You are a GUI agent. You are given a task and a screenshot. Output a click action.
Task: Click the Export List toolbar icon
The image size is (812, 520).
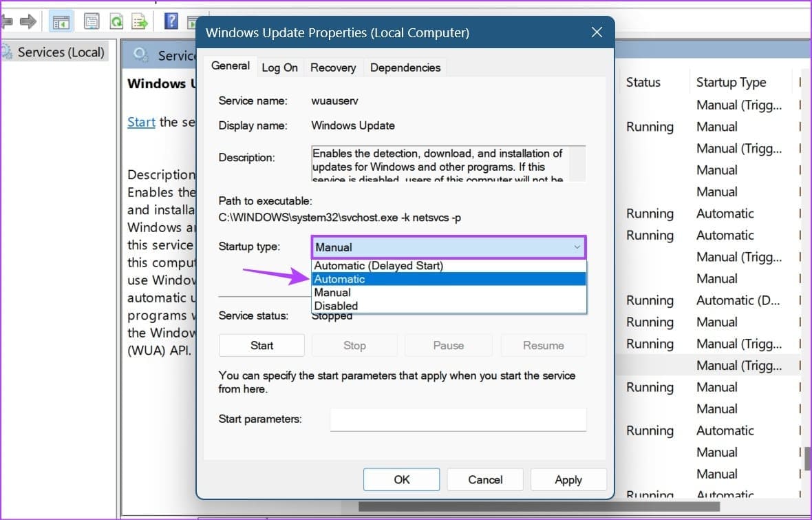coord(140,21)
